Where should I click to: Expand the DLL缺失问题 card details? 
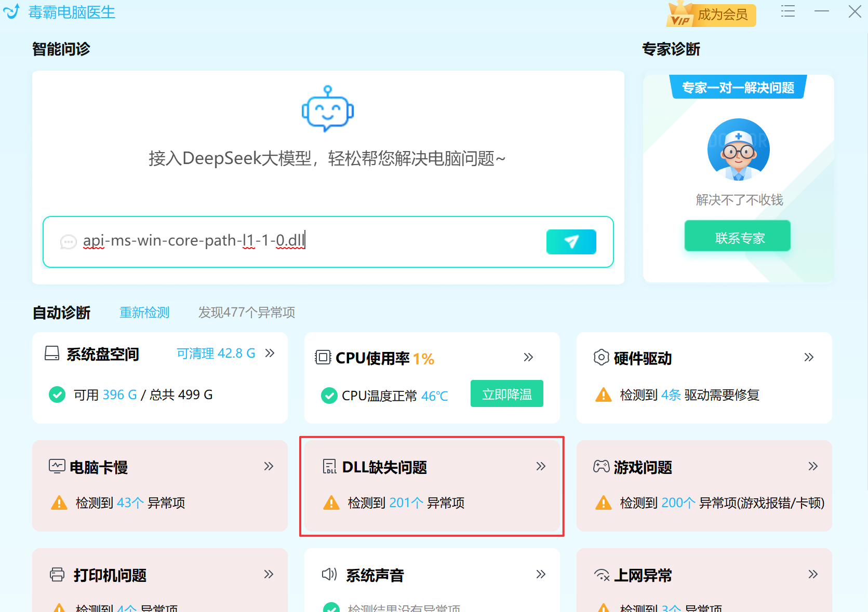540,466
